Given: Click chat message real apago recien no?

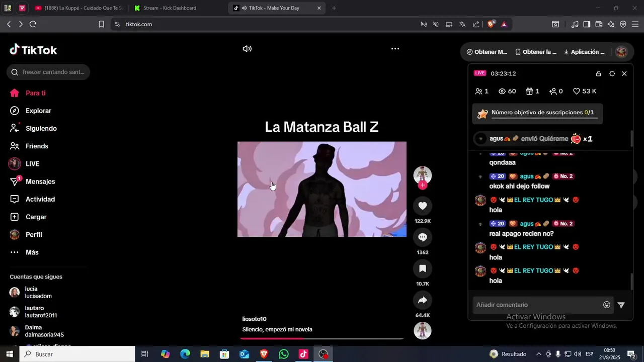Looking at the screenshot, I should pos(521,233).
